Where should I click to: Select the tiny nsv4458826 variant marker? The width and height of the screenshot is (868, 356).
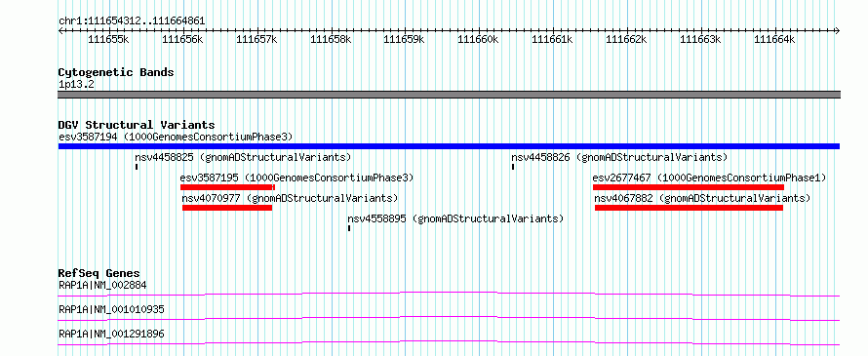tap(513, 167)
